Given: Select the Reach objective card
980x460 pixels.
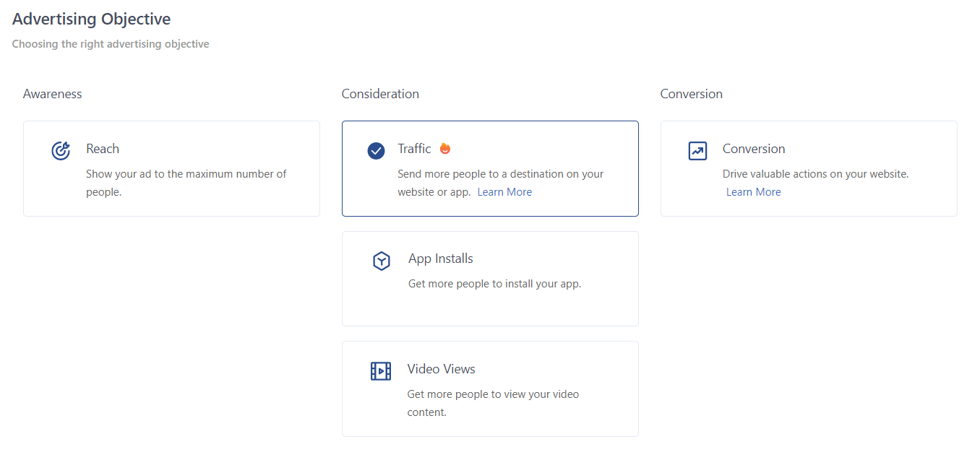Looking at the screenshot, I should [x=171, y=168].
